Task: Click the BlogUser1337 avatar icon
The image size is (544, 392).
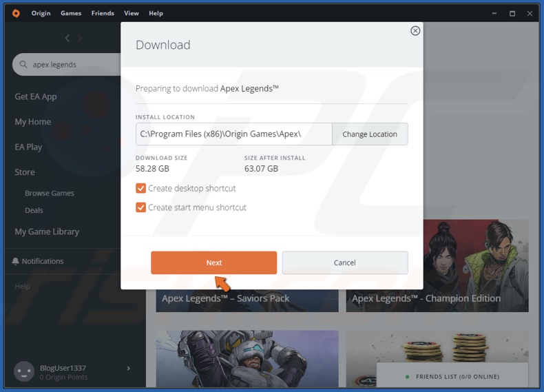Action: 24,371
